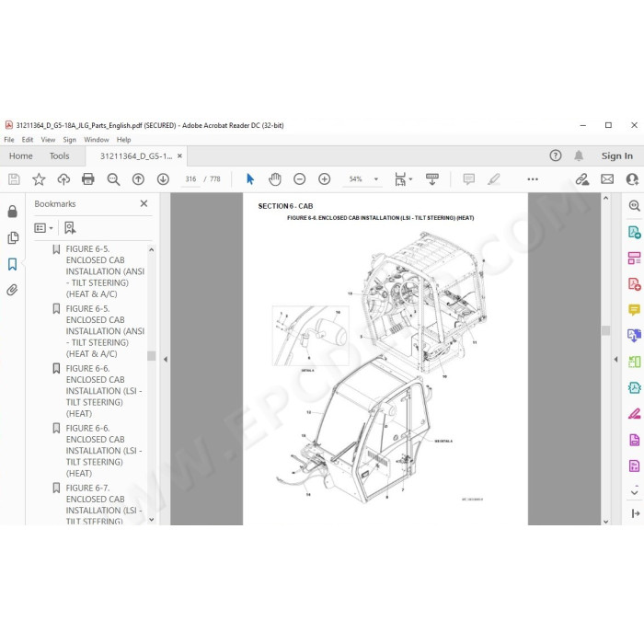Activate the selection arrow tool
Image resolution: width=644 pixels, height=644 pixels.
click(250, 179)
